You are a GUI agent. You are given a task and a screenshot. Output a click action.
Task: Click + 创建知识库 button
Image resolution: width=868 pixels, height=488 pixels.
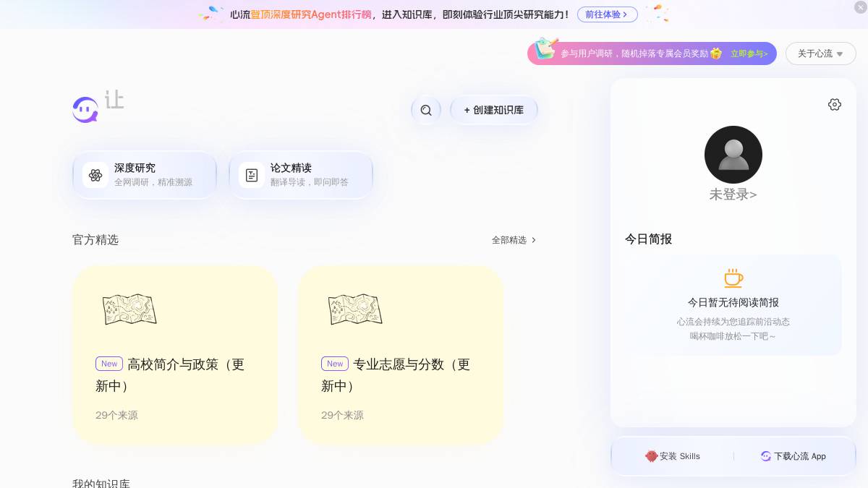click(x=494, y=110)
